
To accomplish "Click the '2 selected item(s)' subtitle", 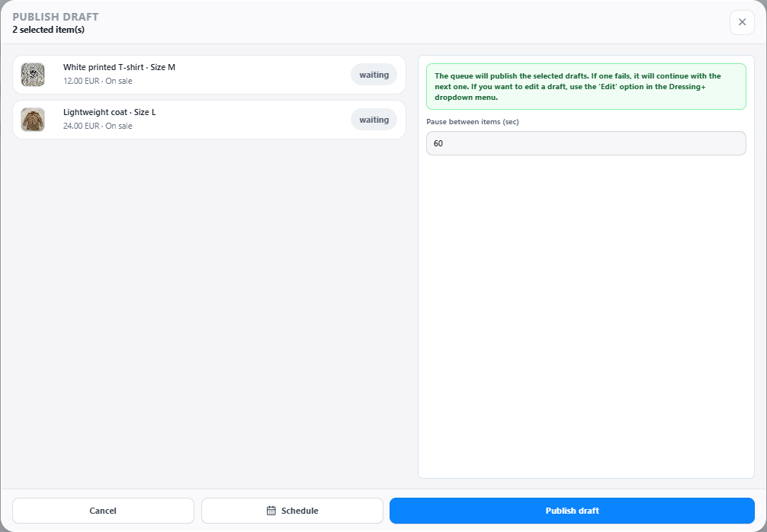I will point(49,30).
